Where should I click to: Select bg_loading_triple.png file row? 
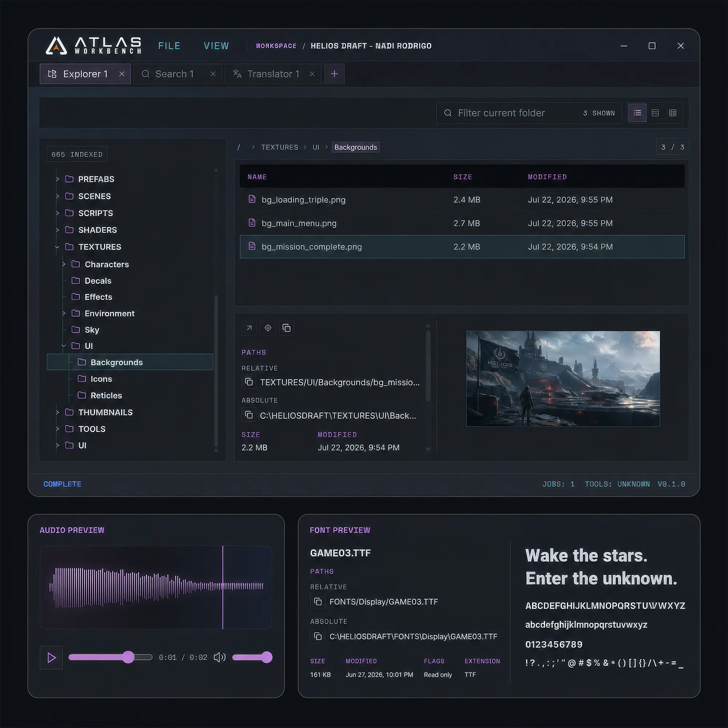462,200
